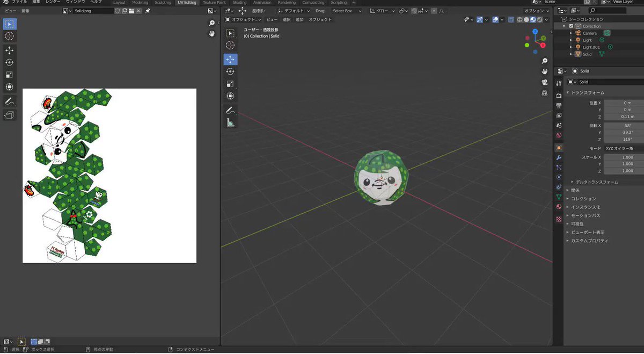Image resolution: width=644 pixels, height=354 pixels.
Task: Select the Measure tool in 3D viewport
Action: click(x=230, y=122)
